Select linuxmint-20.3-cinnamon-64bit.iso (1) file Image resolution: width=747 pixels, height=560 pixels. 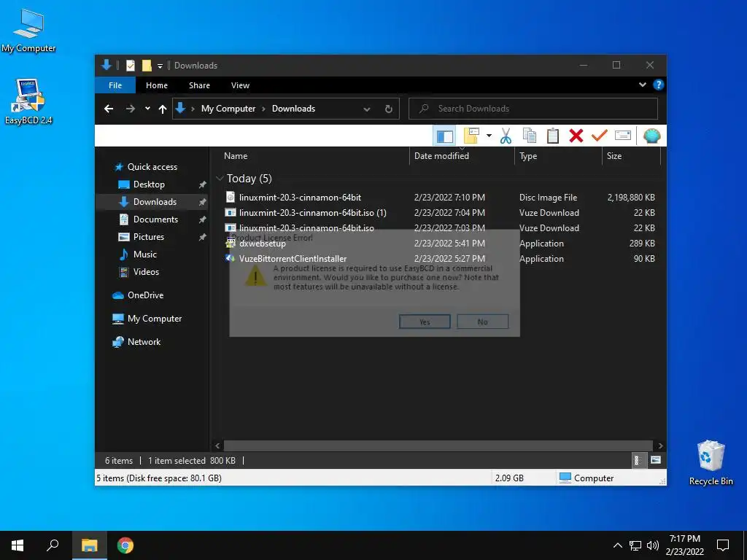coord(312,213)
